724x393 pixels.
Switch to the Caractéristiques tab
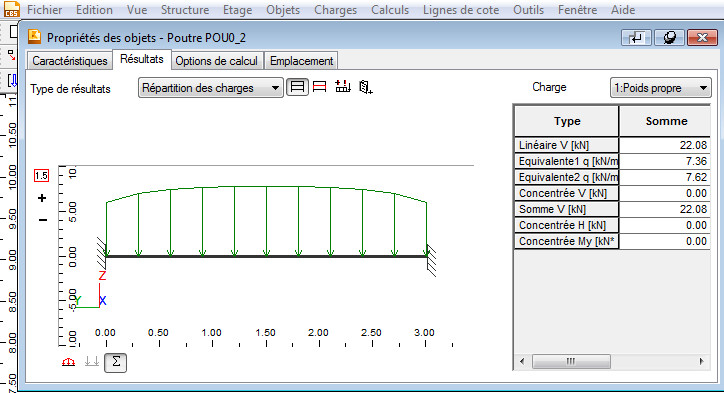point(69,61)
